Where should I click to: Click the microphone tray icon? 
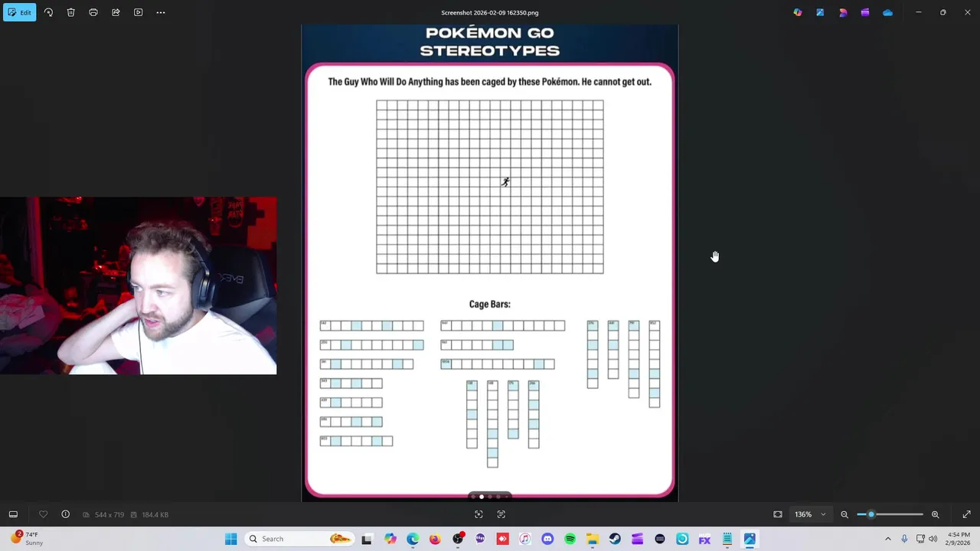(x=904, y=539)
